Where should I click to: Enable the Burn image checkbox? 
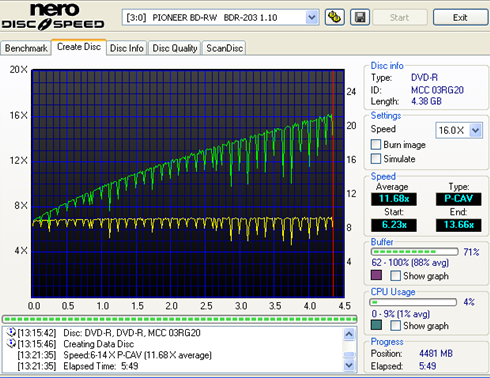point(376,145)
